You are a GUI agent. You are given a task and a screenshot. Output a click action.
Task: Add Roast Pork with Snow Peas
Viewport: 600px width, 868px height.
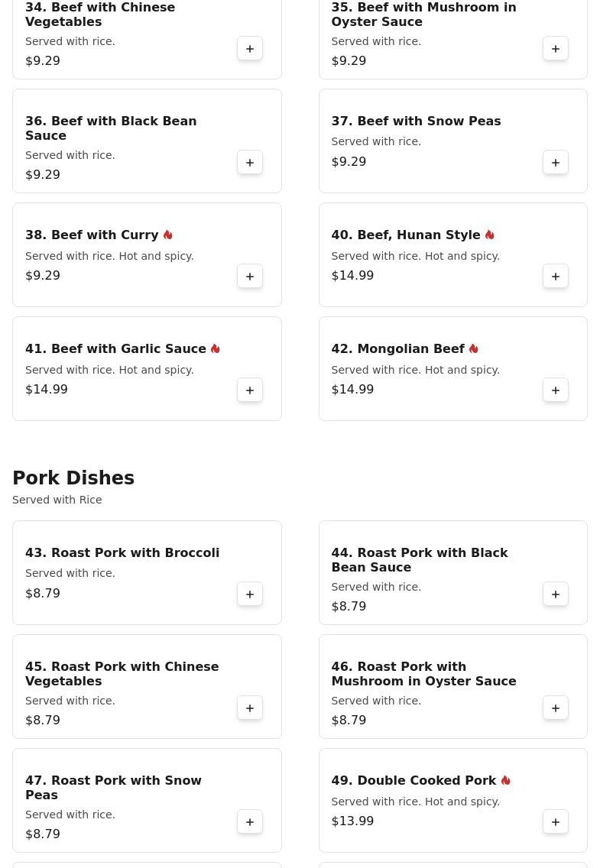250,822
